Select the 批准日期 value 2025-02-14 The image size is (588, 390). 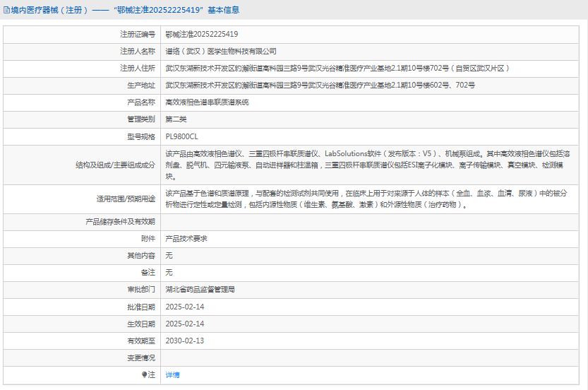pos(185,307)
